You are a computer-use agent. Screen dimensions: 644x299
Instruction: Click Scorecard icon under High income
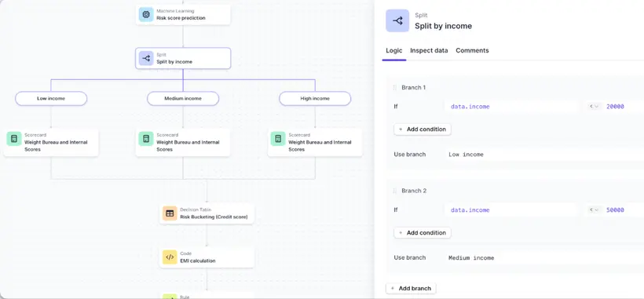pyautogui.click(x=278, y=139)
